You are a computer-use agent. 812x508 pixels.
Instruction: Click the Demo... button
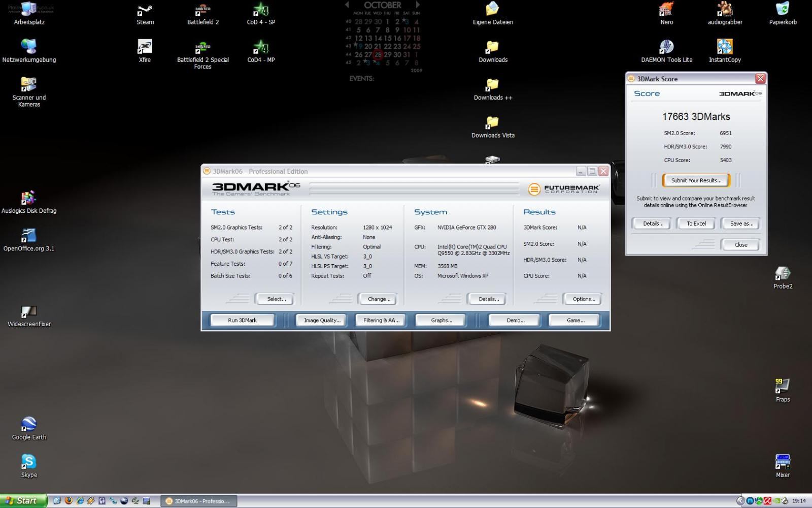point(515,320)
